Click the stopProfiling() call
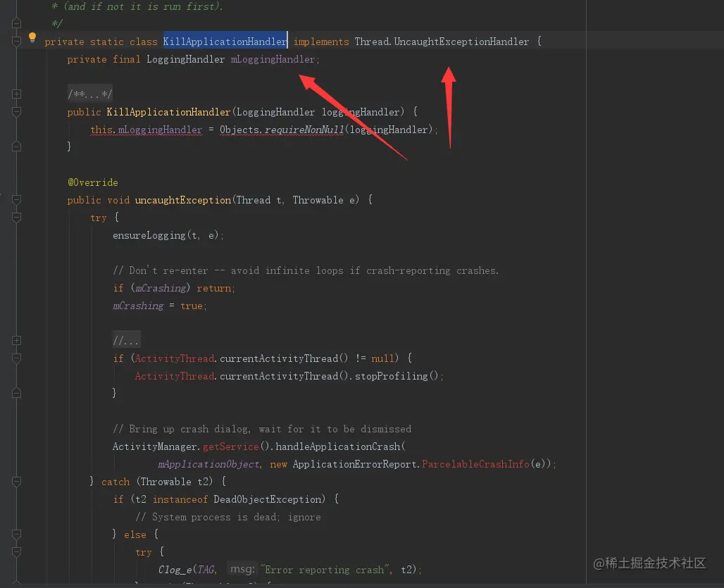 (396, 376)
